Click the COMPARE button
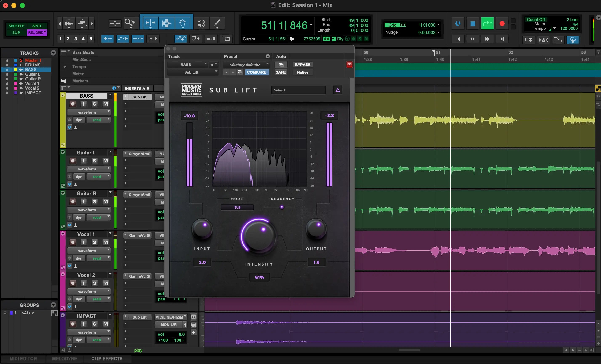Viewport: 601px width, 364px height. 256,72
